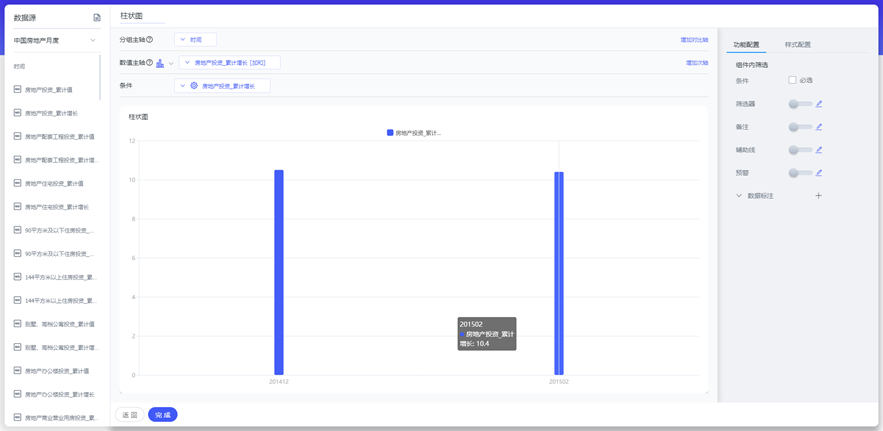This screenshot has height=431, width=883.
Task: Click the gear icon in the 条件 field
Action: tap(194, 86)
